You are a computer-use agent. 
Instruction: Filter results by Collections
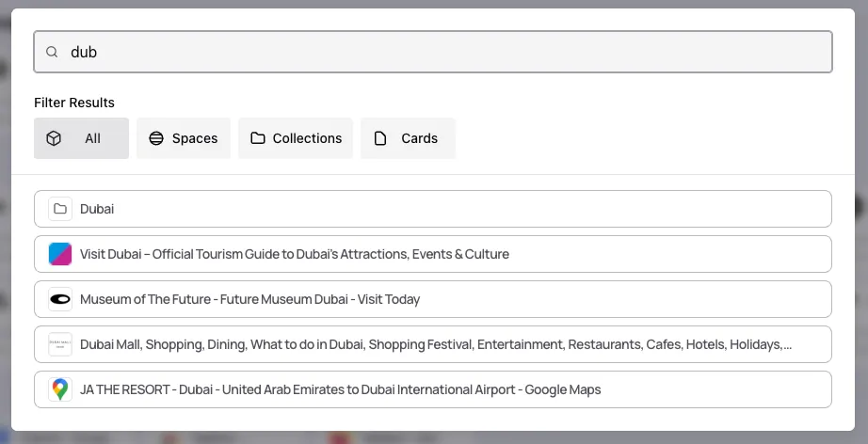coord(296,138)
